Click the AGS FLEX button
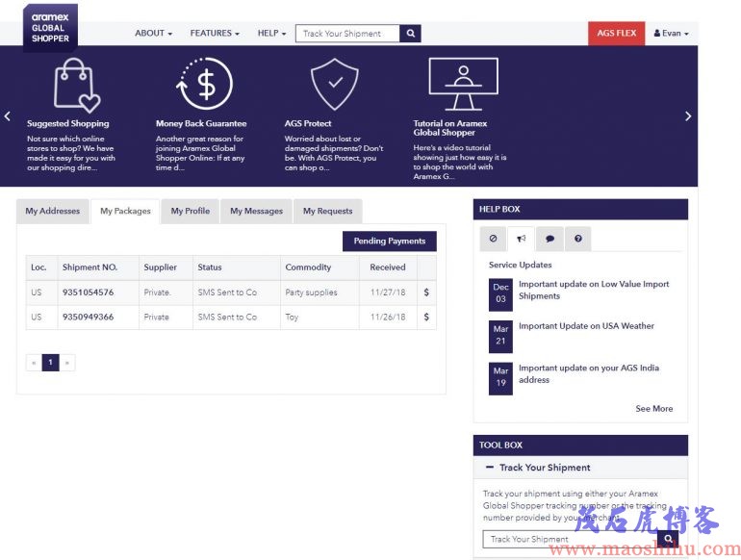This screenshot has height=560, width=741. point(616,33)
